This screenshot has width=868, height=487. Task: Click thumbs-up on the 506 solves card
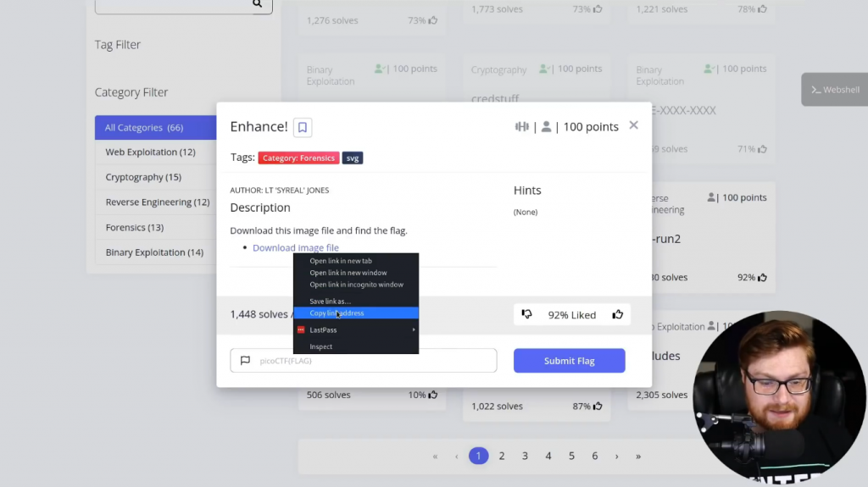(x=433, y=395)
